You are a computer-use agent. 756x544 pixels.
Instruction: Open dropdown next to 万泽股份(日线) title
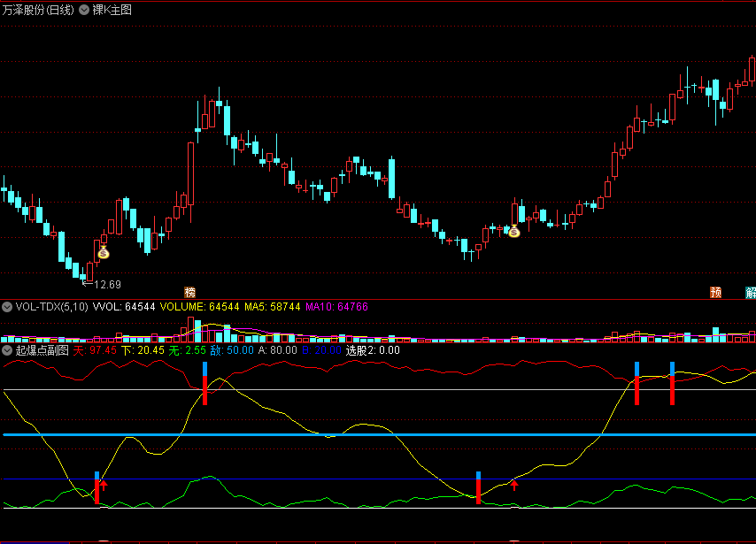click(x=84, y=10)
